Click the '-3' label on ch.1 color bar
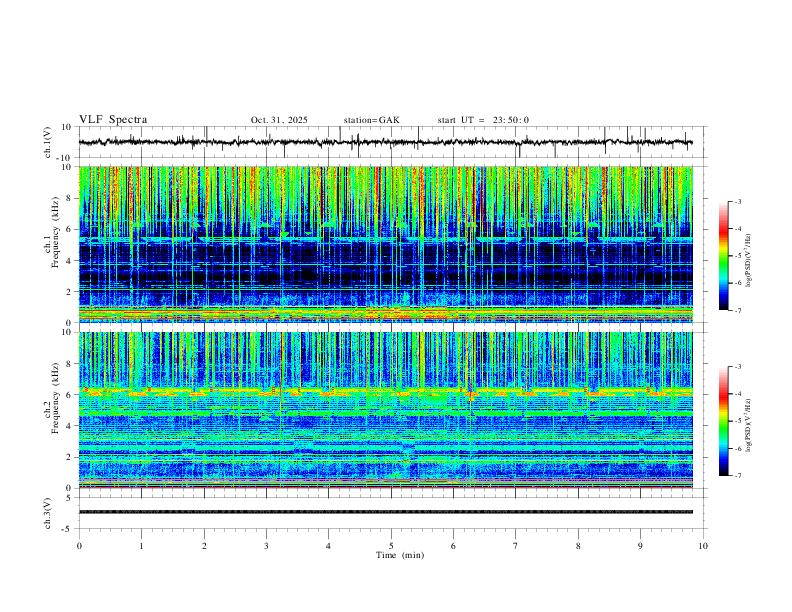792x612 pixels. pos(738,201)
